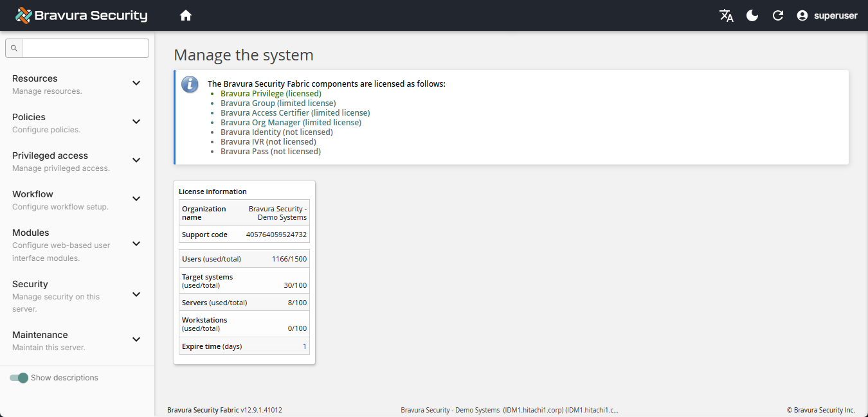
Task: Click the Bravura Security logo
Action: click(x=81, y=15)
